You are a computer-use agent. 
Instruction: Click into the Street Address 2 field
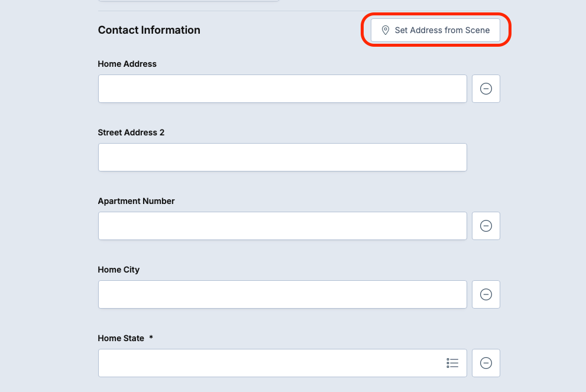click(282, 157)
